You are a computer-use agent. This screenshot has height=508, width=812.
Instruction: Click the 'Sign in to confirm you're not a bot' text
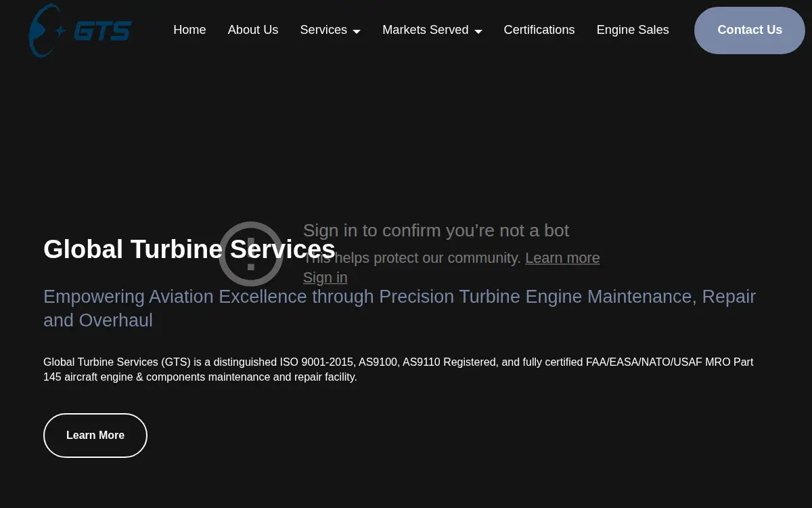tap(436, 230)
